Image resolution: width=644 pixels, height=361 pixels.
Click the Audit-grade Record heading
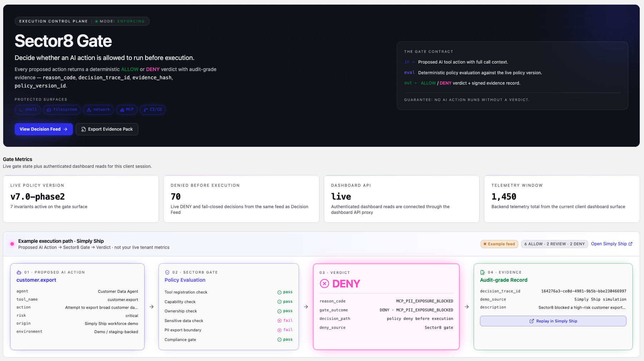coord(504,280)
